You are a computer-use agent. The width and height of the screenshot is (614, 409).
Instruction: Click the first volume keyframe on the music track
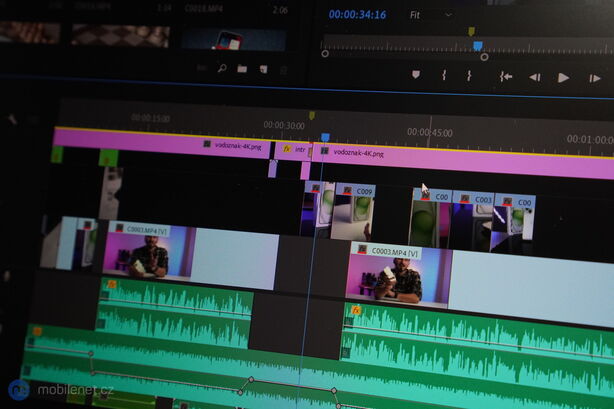pos(91,354)
